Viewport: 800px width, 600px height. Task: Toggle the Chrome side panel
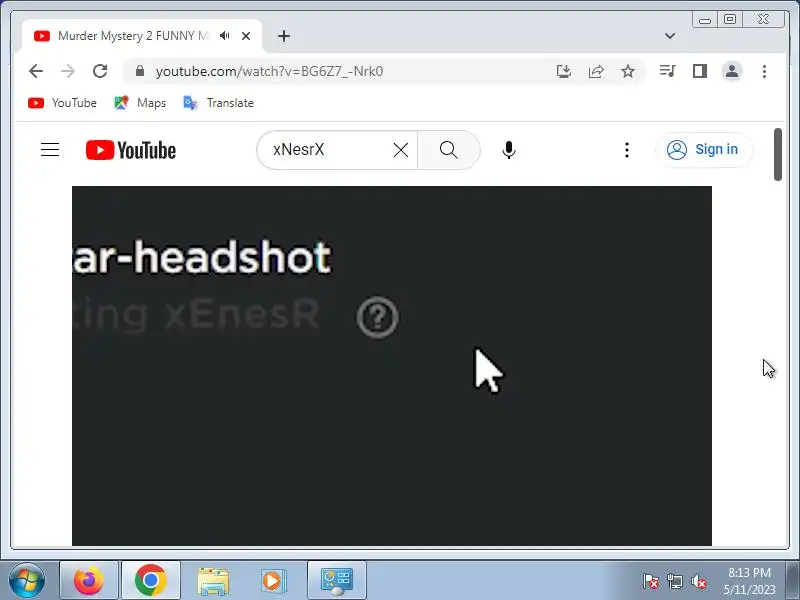point(700,71)
